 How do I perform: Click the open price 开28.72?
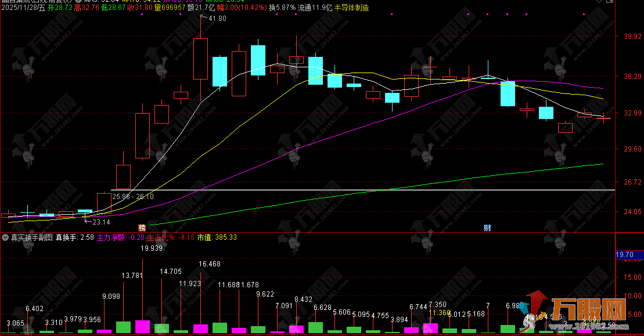coord(60,8)
